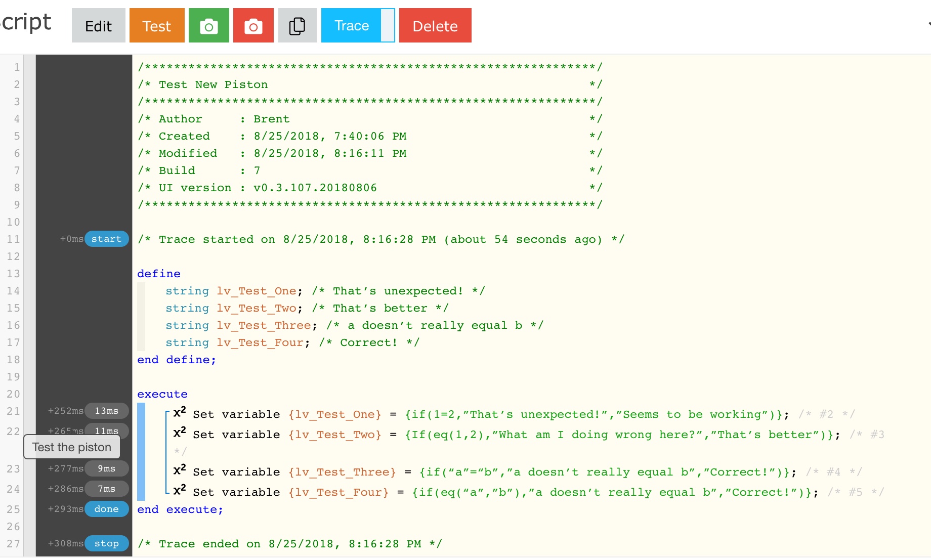Open the Edit button

[98, 26]
